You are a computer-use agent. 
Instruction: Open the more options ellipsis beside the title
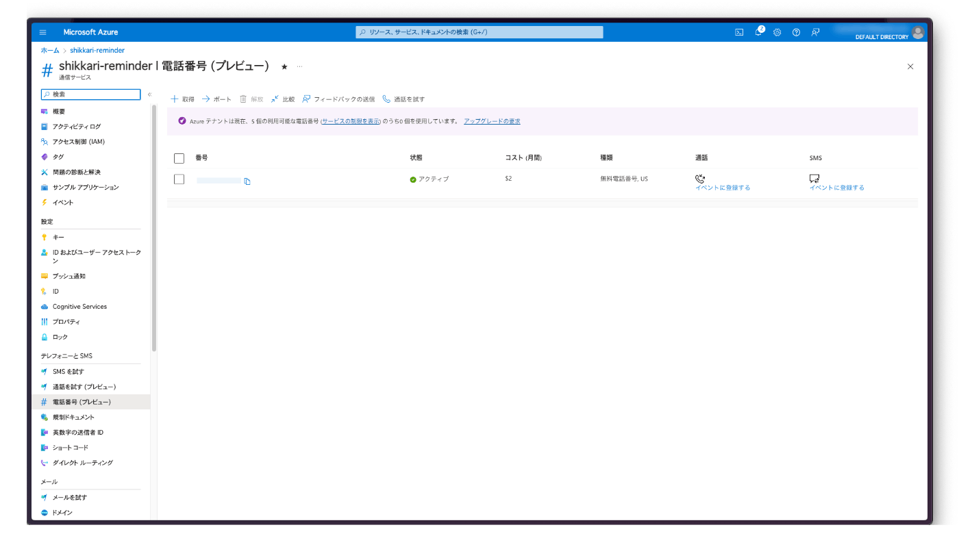point(299,66)
